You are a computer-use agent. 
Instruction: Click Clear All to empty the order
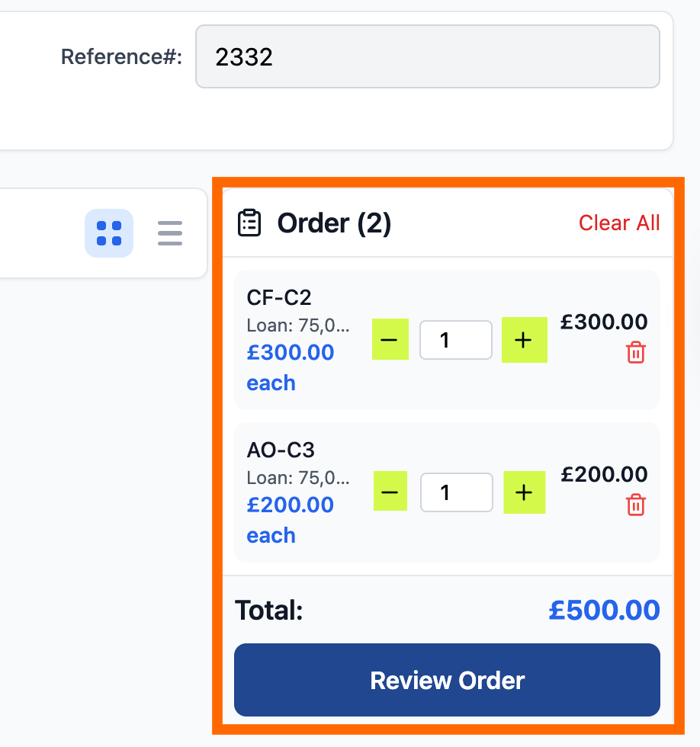619,223
